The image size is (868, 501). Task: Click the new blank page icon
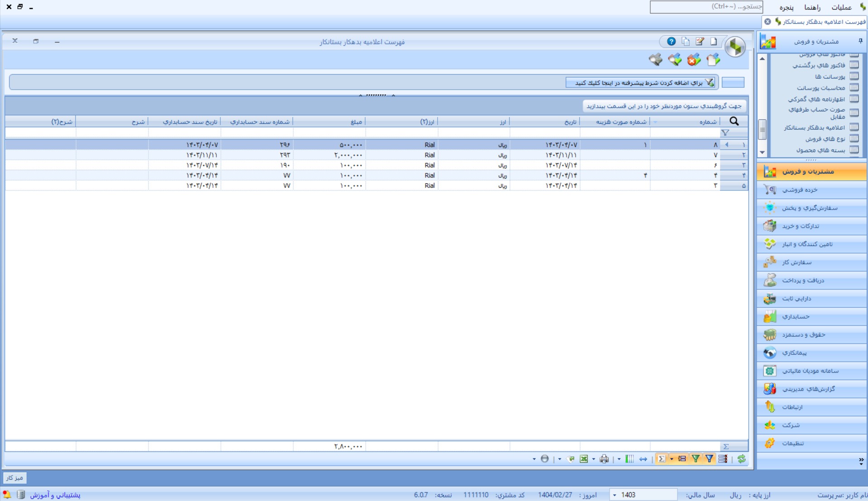714,42
